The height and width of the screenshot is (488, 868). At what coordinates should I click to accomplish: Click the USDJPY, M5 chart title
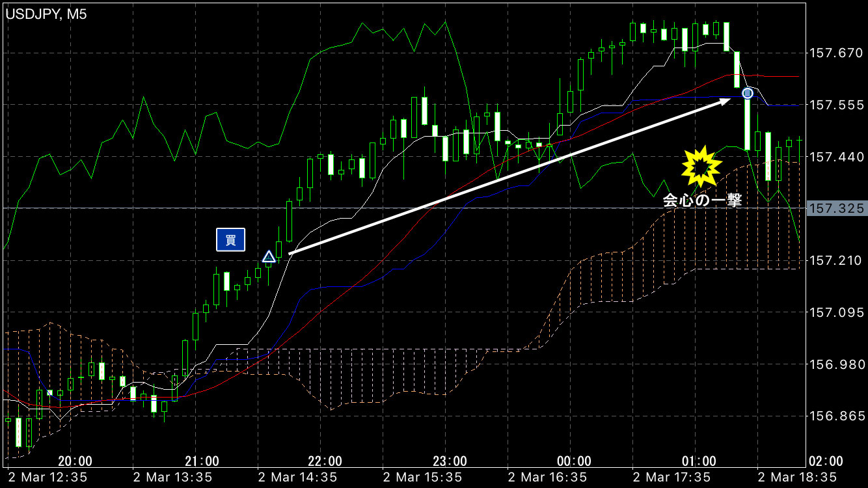tap(46, 14)
